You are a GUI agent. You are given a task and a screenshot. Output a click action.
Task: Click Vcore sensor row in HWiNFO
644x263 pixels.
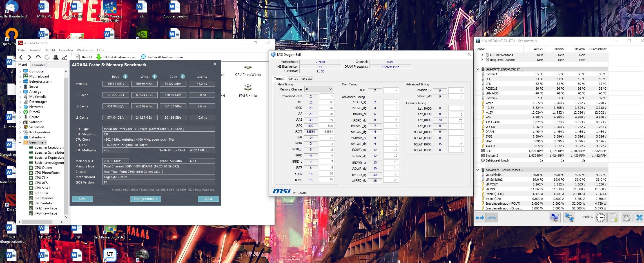click(x=540, y=103)
